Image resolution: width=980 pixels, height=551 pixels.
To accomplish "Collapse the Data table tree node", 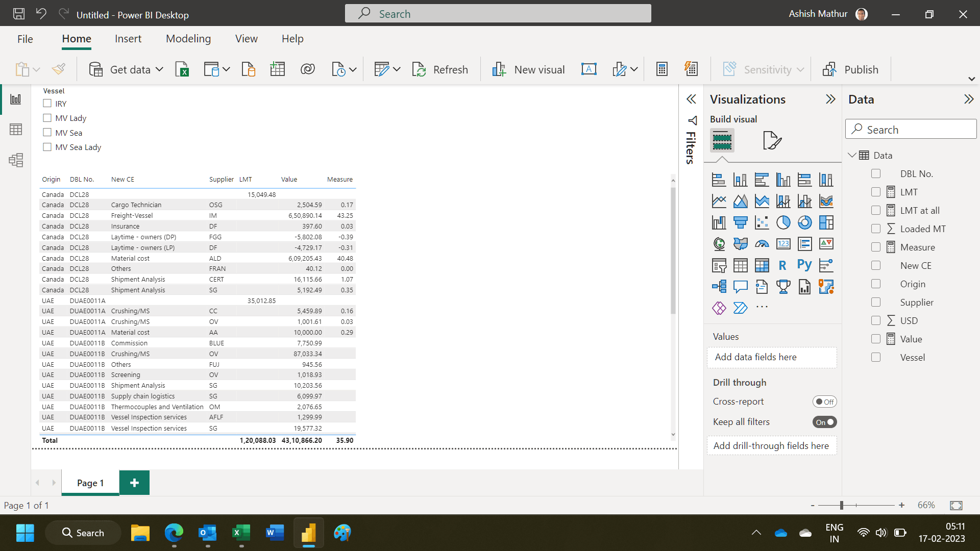I will point(852,155).
